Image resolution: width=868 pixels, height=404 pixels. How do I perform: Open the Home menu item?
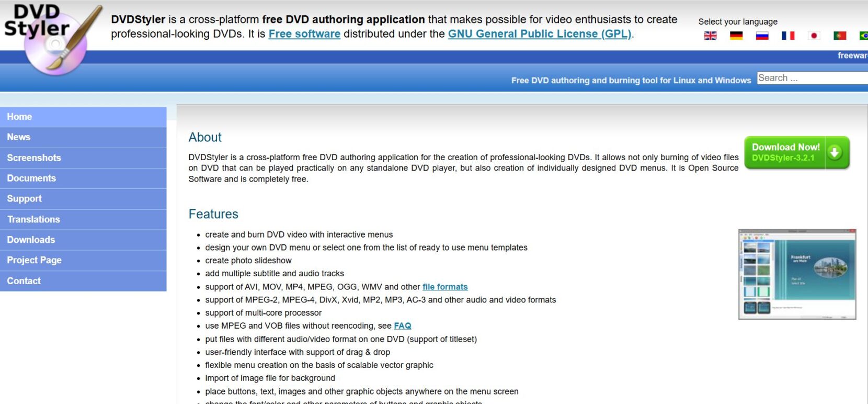(83, 117)
